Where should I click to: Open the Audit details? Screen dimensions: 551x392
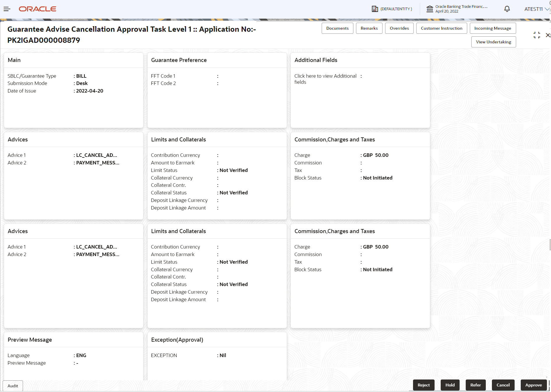tap(13, 386)
